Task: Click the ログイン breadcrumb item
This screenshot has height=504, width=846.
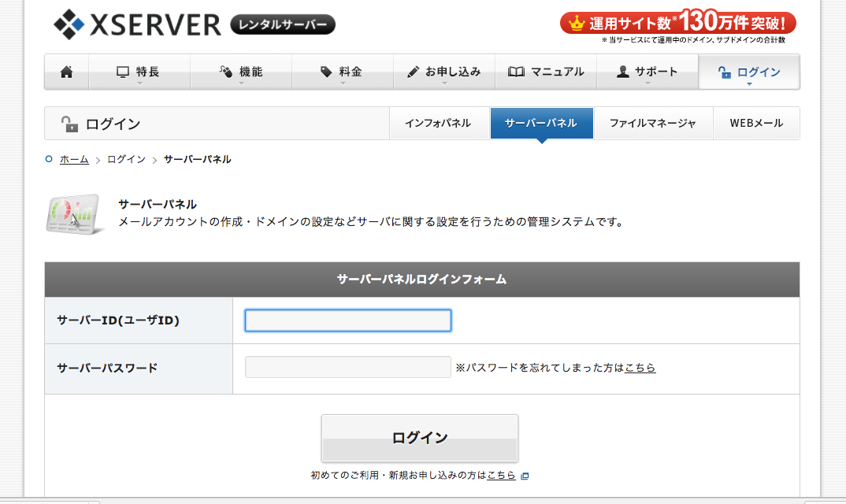Action: (126, 159)
